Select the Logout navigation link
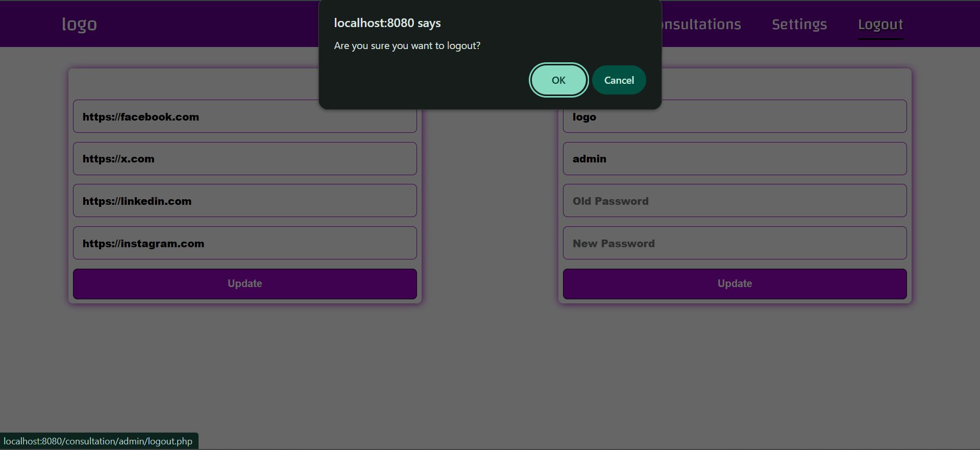Screen dimensions: 980x450 coord(880,24)
